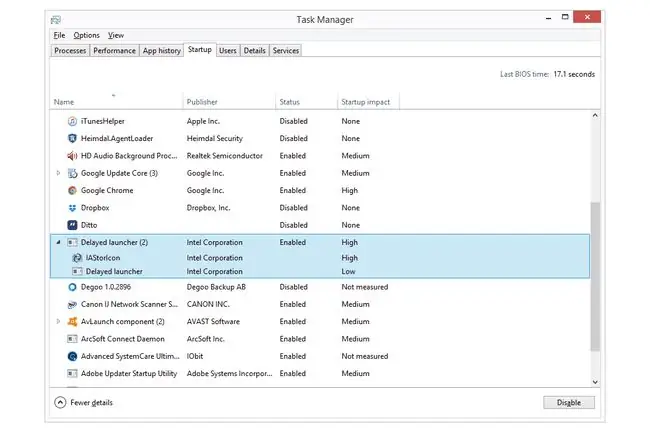Select the HeimdalAgentLoader row name
The height and width of the screenshot is (433, 650).
click(117, 138)
